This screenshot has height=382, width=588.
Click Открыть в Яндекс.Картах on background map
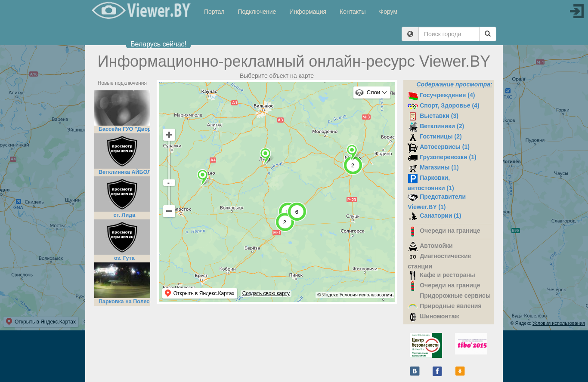pos(41,322)
